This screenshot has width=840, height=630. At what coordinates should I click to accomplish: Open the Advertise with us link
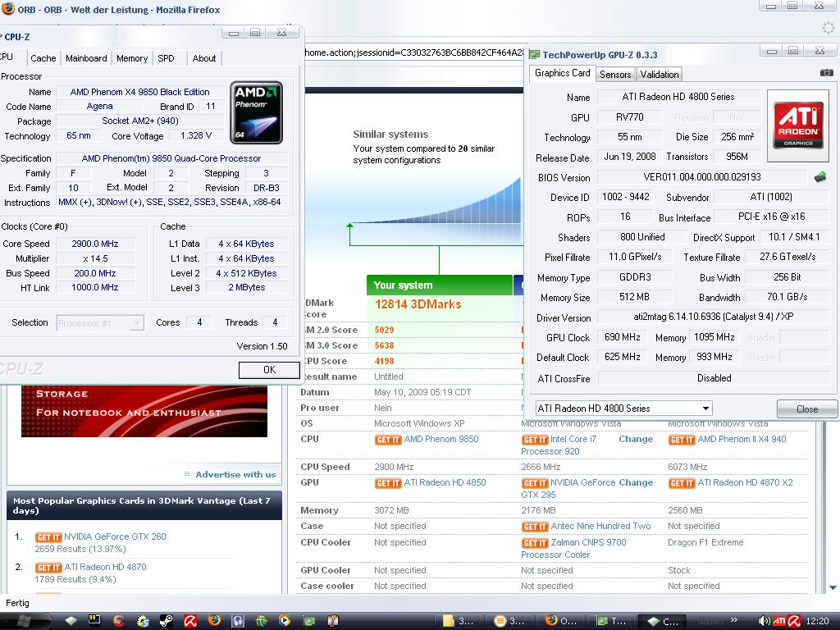tap(235, 475)
